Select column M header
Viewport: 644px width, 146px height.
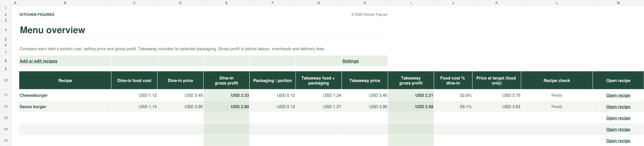(618, 3)
